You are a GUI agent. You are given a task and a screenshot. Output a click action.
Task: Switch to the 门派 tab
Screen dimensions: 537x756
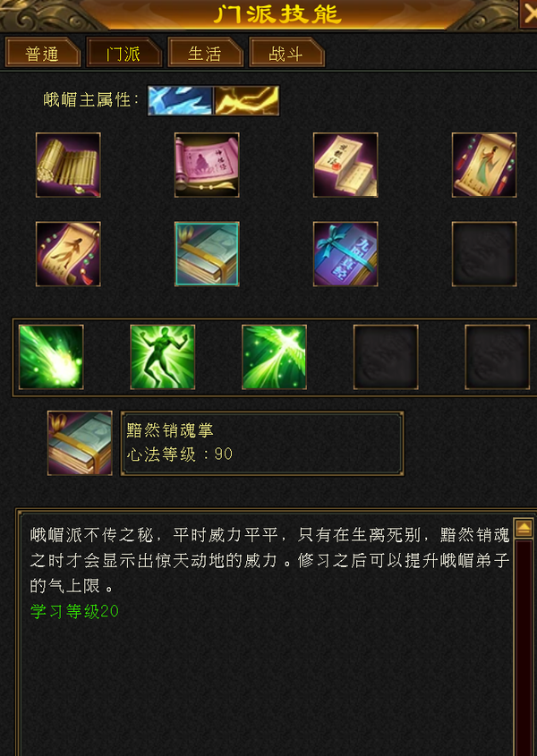pyautogui.click(x=124, y=53)
